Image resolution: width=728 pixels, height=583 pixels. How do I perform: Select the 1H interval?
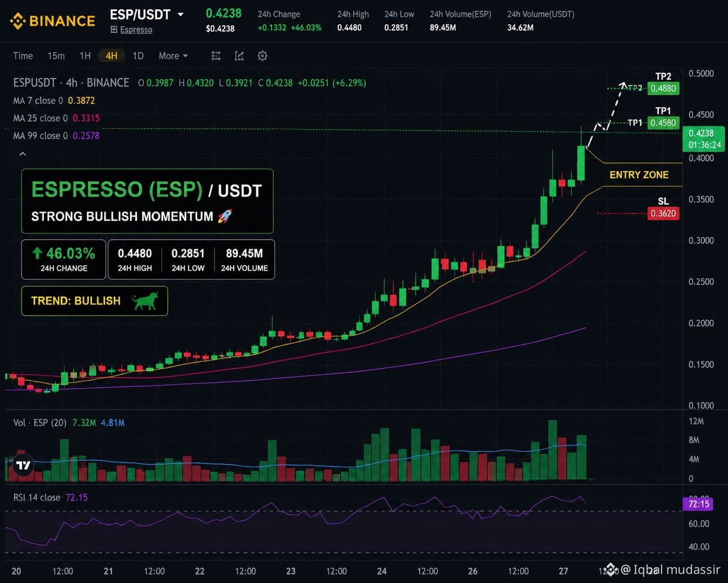pos(85,56)
